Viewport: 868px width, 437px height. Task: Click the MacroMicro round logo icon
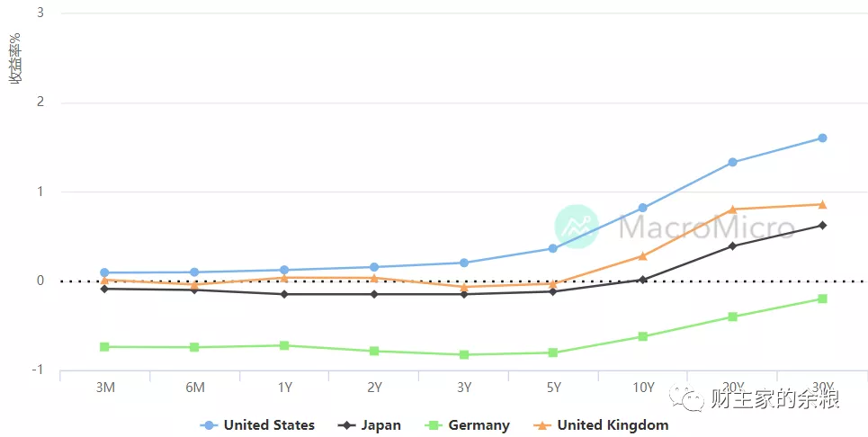click(577, 226)
